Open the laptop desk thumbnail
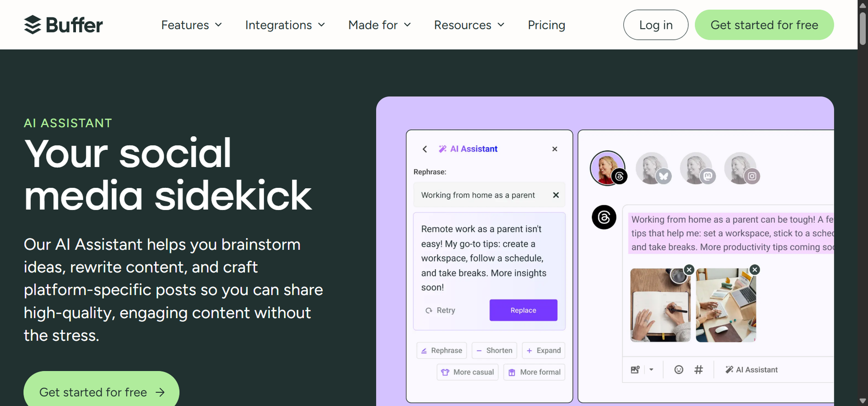 click(726, 305)
